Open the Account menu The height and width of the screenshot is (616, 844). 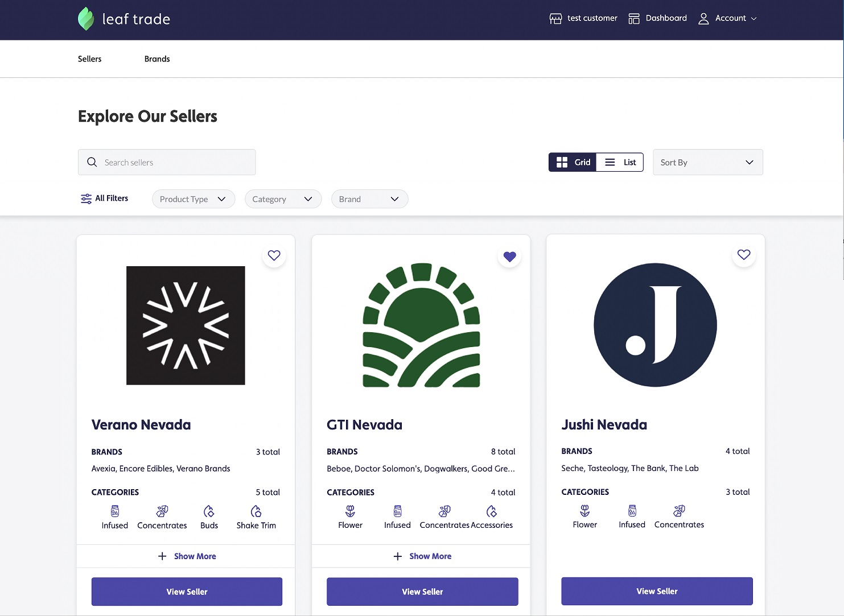[728, 18]
